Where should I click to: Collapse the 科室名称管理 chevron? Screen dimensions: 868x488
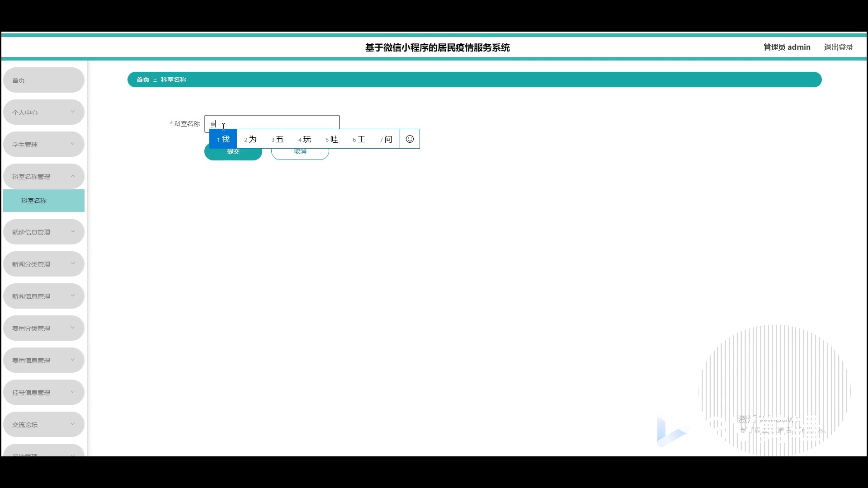pos(73,176)
